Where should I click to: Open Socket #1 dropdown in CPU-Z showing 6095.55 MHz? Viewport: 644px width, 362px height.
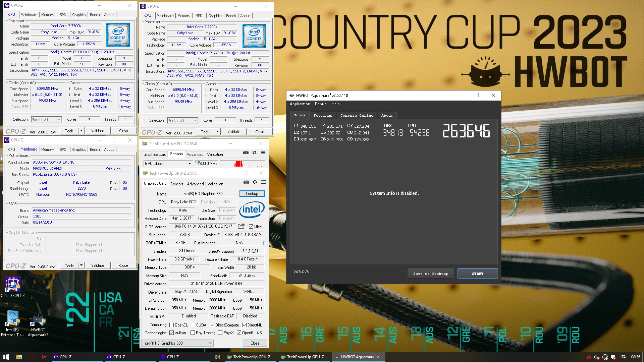pyautogui.click(x=47, y=119)
